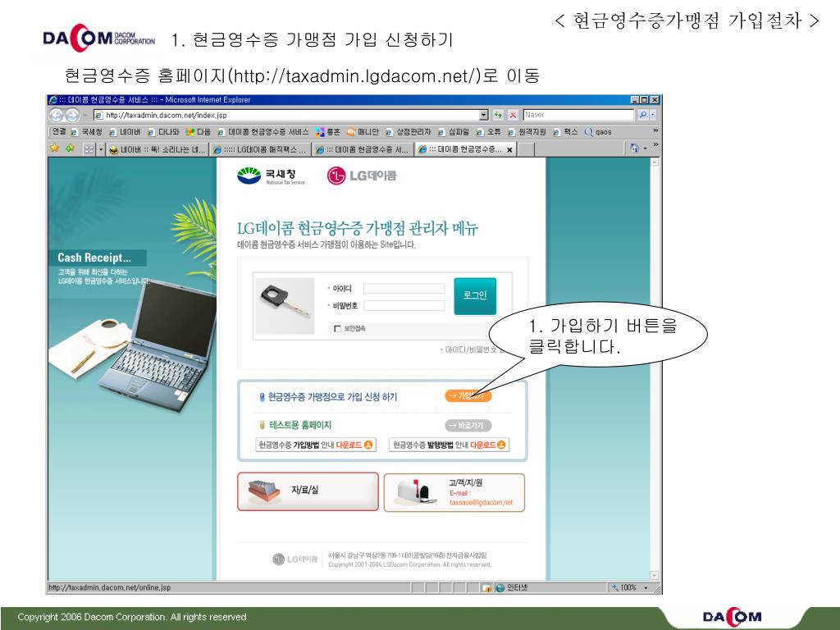Click the address bar URL field
840x630 pixels.
(286, 115)
